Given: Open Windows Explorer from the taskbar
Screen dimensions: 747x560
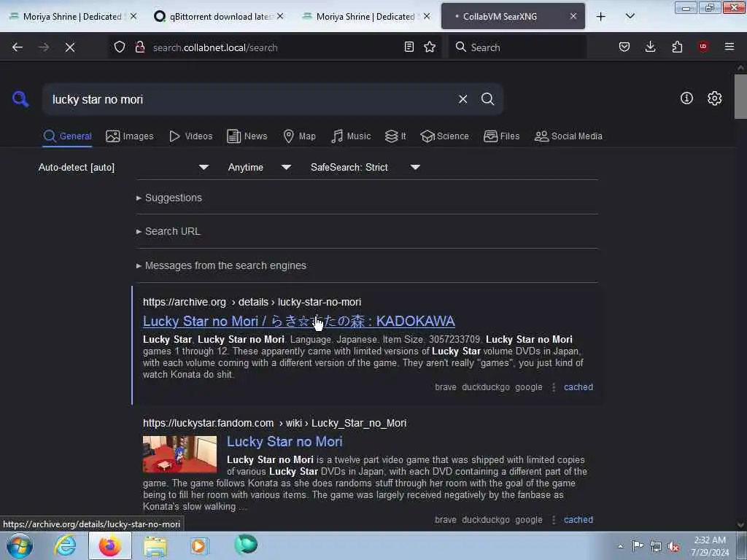Looking at the screenshot, I should tap(155, 545).
